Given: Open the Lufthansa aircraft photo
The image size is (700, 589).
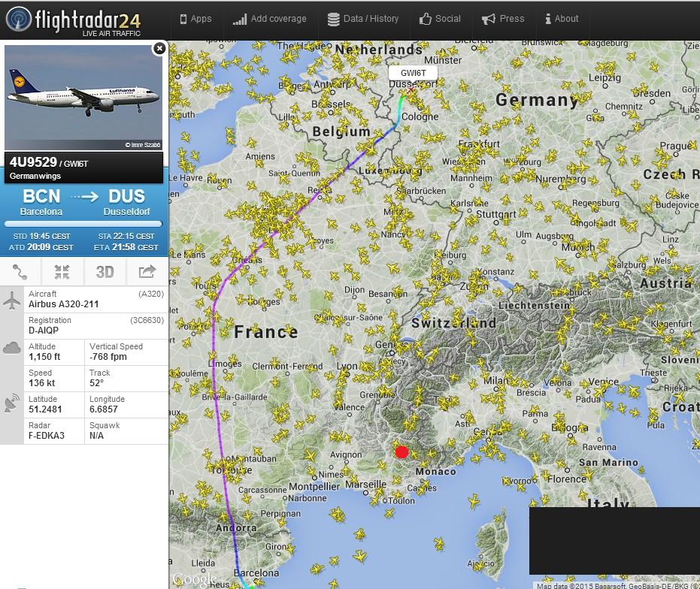Looking at the screenshot, I should pos(83,97).
